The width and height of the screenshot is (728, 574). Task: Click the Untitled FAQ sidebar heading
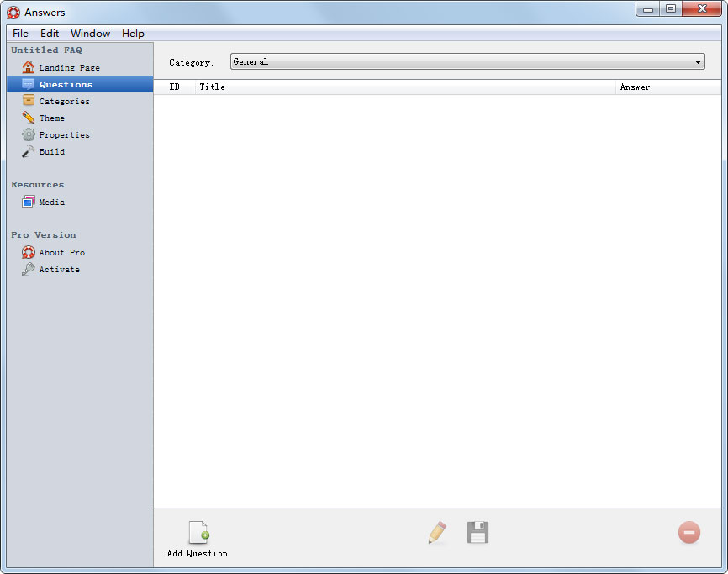click(46, 50)
